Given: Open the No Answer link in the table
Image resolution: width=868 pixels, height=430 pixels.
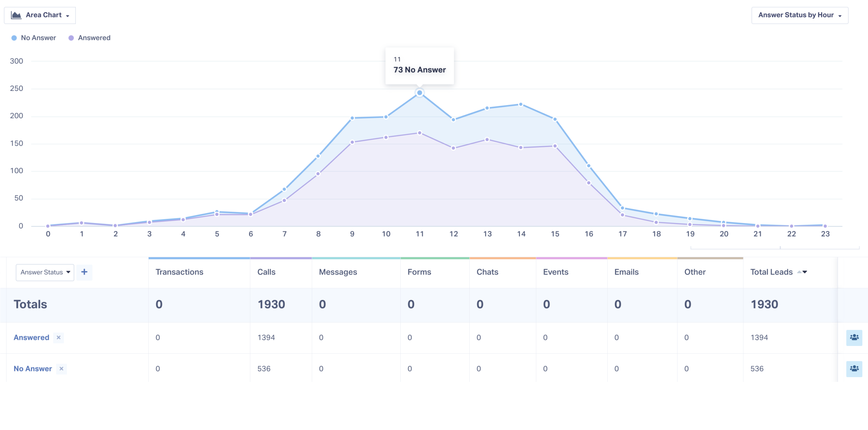Looking at the screenshot, I should 33,369.
